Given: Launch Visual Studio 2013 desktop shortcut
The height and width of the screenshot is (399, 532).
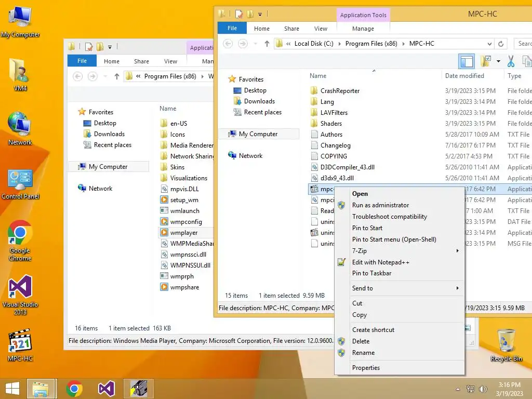Looking at the screenshot, I should (x=20, y=295).
